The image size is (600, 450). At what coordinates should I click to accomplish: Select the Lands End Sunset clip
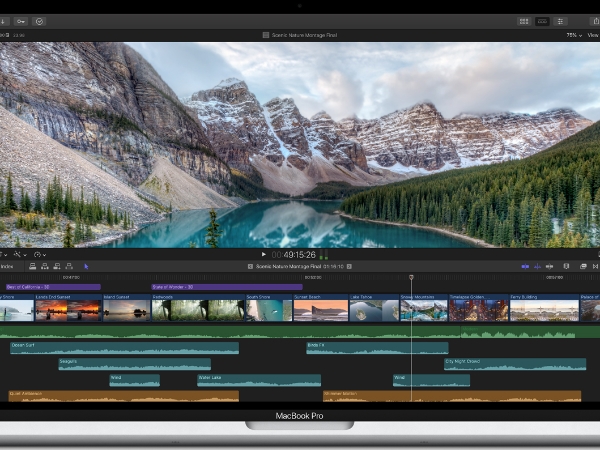tap(68, 308)
